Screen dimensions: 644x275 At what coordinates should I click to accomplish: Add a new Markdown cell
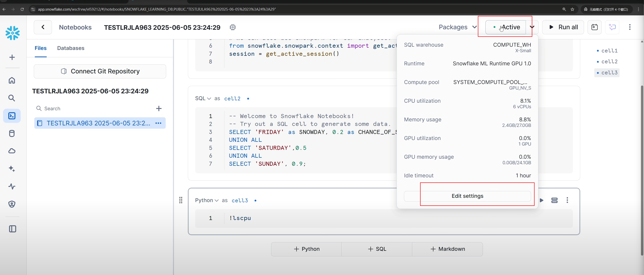point(448,249)
